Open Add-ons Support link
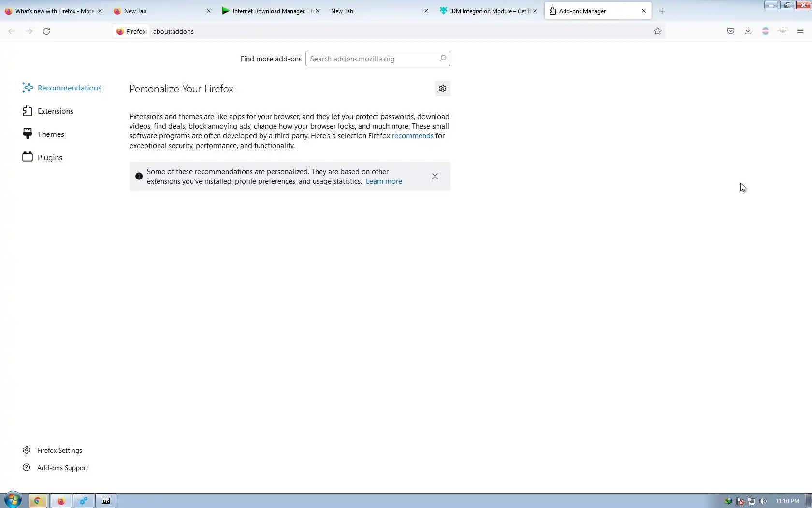Image resolution: width=812 pixels, height=508 pixels. click(x=56, y=468)
